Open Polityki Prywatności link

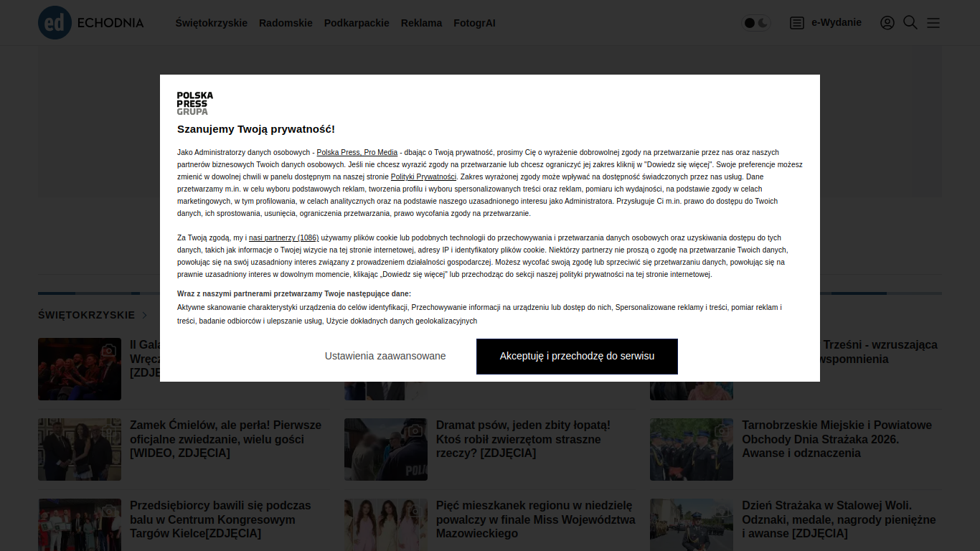(423, 176)
